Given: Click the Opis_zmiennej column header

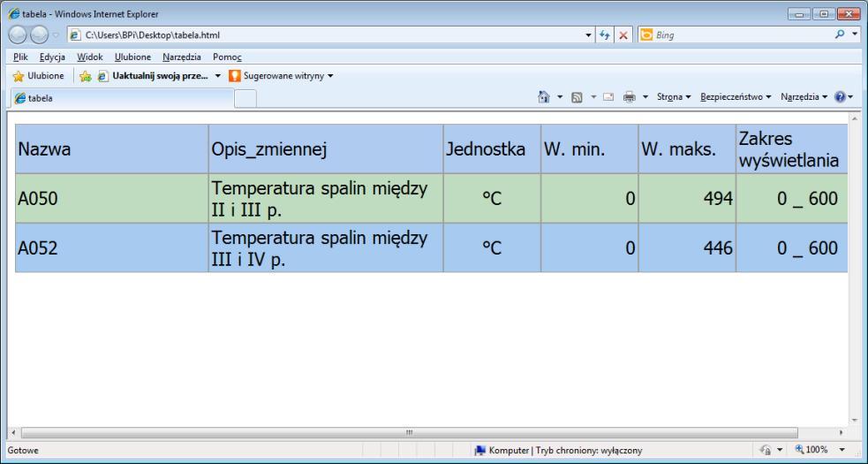Looking at the screenshot, I should click(326, 148).
